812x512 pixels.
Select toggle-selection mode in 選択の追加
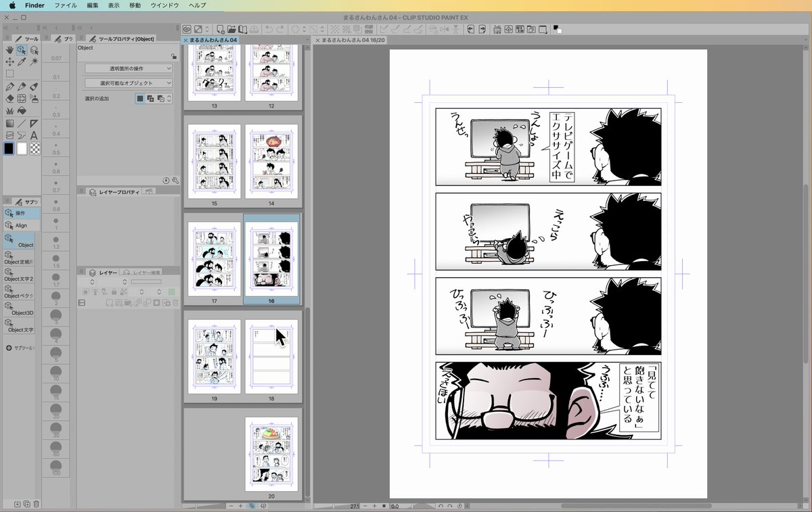coord(160,98)
